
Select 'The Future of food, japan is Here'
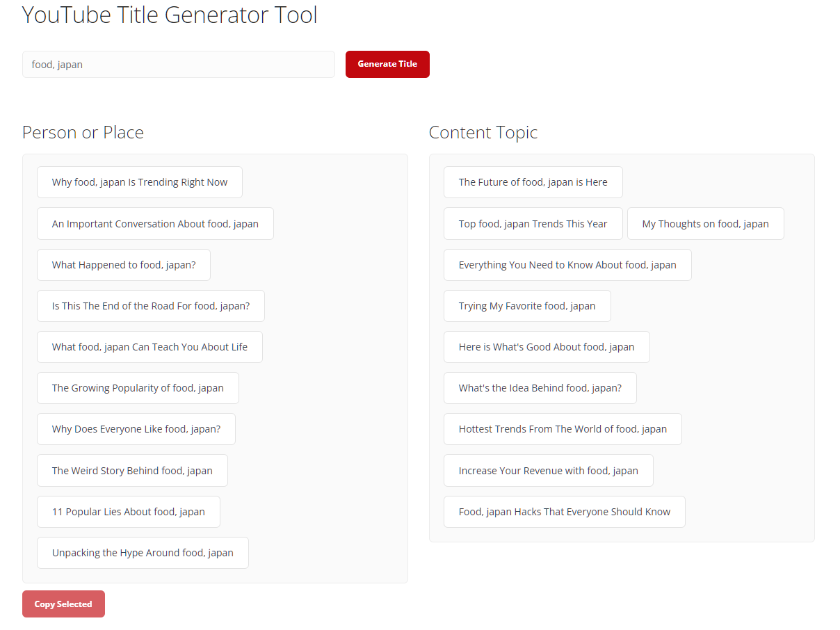(533, 182)
